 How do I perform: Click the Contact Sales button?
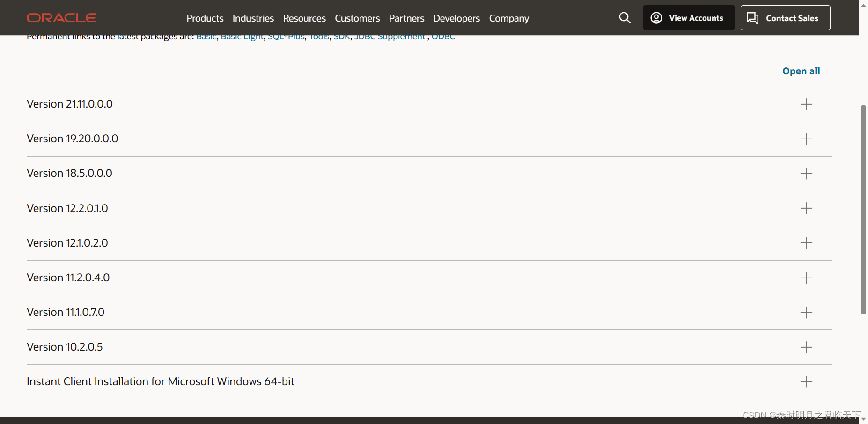(x=785, y=18)
